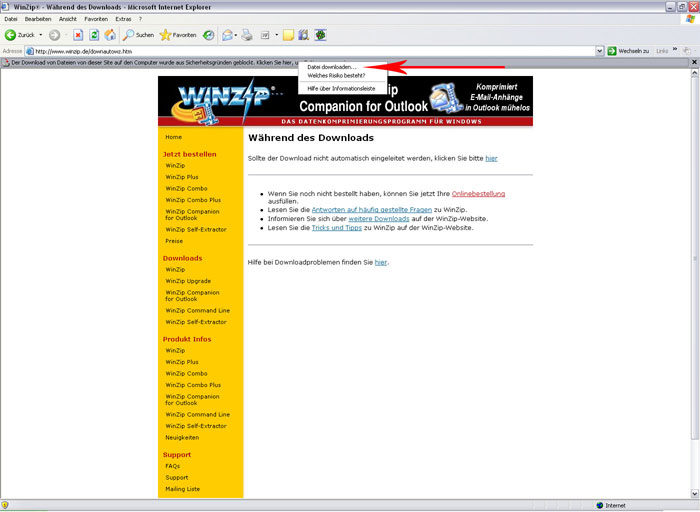
Task: Click 'hier' link for Downloadproblemen help
Action: pyautogui.click(x=380, y=262)
